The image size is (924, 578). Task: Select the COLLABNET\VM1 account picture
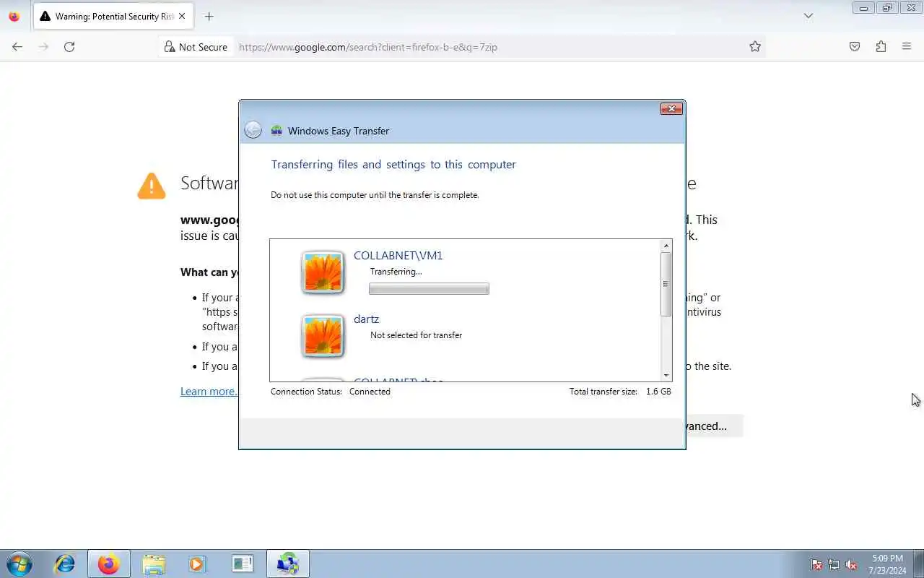(x=323, y=272)
